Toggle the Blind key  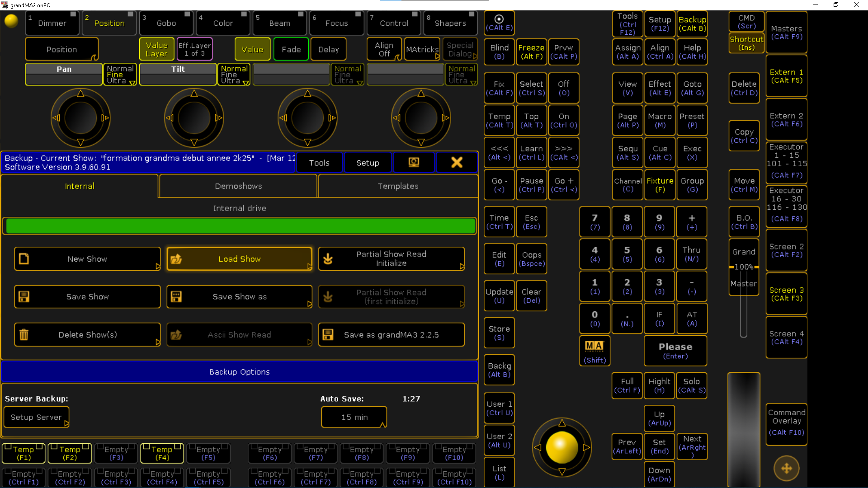(499, 52)
